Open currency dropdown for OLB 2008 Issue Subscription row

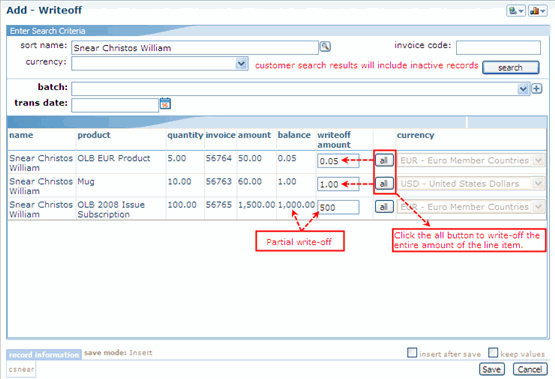tap(538, 207)
